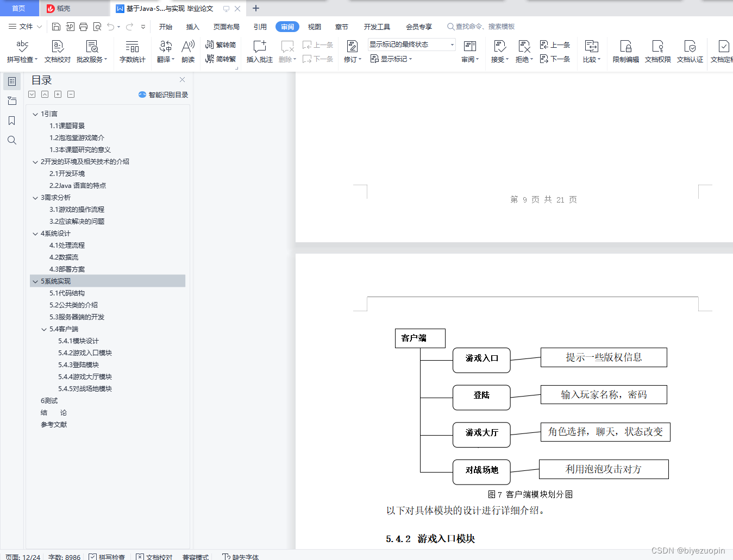Screen dimensions: 733x560
Task: Open the chapter navigation sidebar icon
Action: [12, 101]
